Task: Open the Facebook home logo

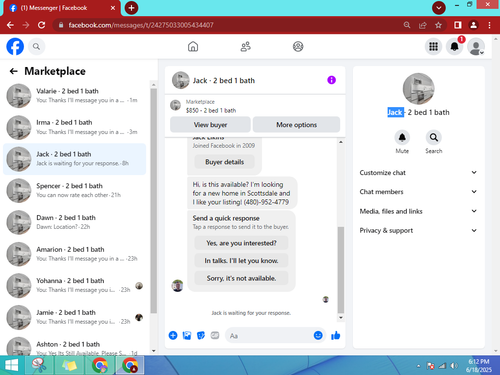Action: [15, 46]
